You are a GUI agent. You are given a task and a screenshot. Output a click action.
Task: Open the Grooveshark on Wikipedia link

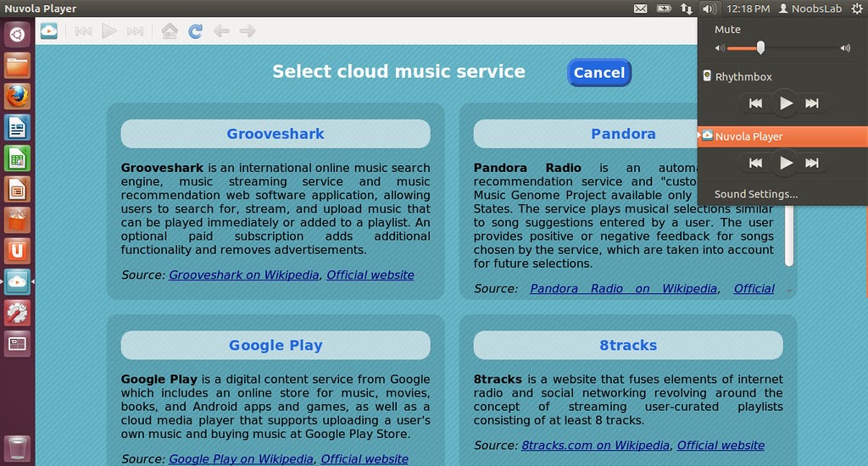pyautogui.click(x=244, y=275)
